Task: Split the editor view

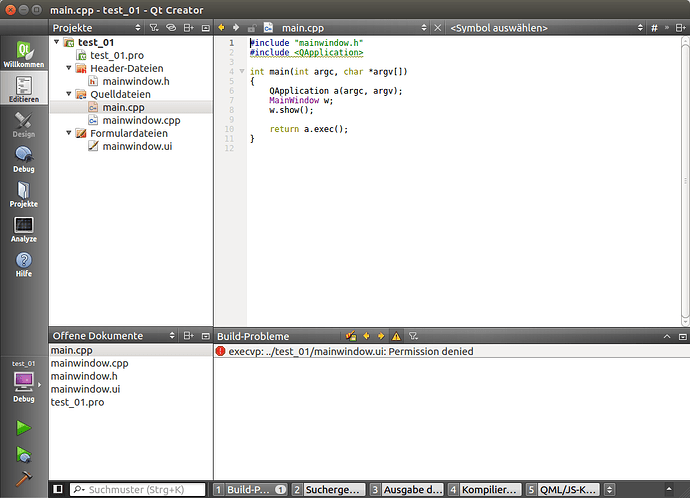Action: 680,28
